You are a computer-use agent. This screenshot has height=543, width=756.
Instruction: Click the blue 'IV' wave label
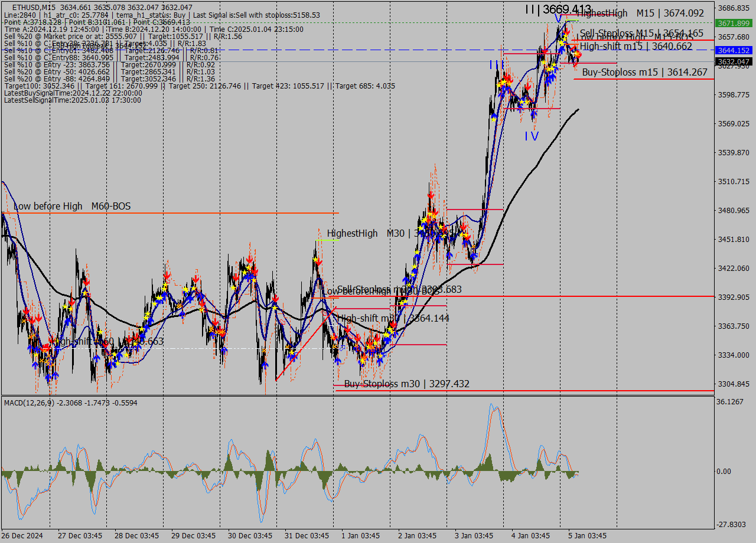click(532, 136)
